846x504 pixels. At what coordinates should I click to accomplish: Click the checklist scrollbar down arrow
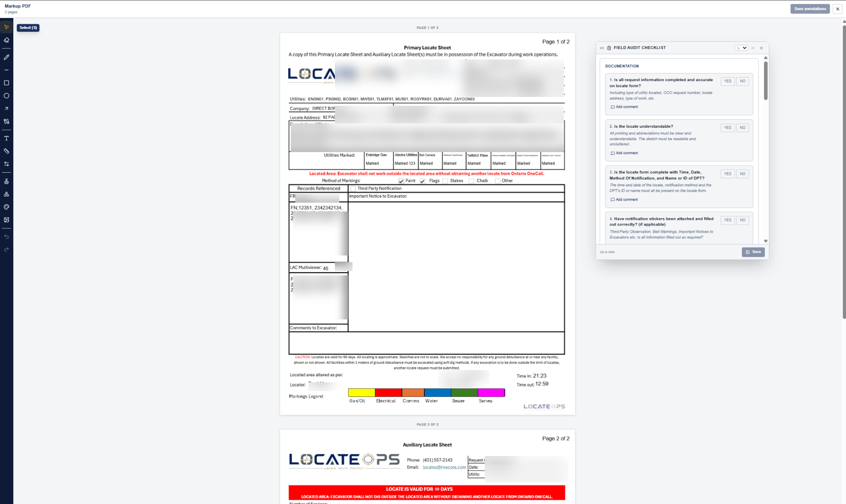[766, 241]
